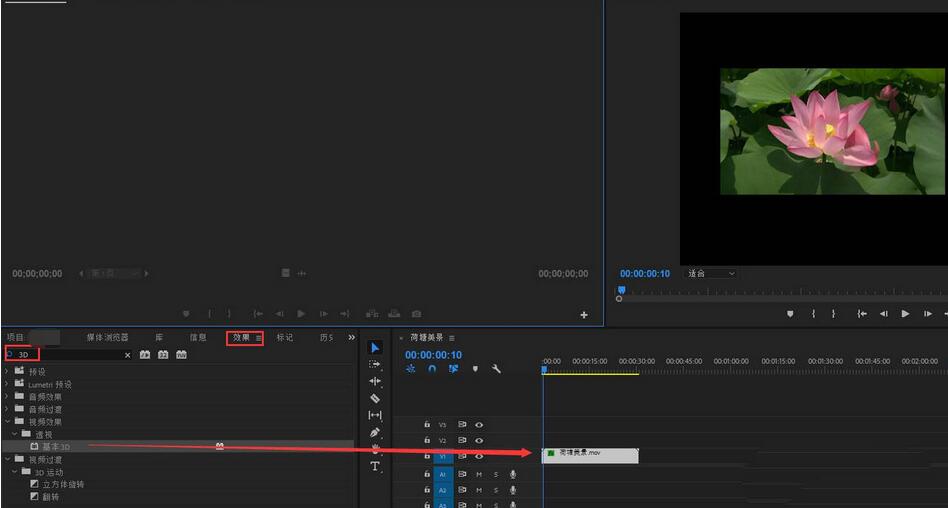Go to In point in program monitor

click(x=862, y=314)
